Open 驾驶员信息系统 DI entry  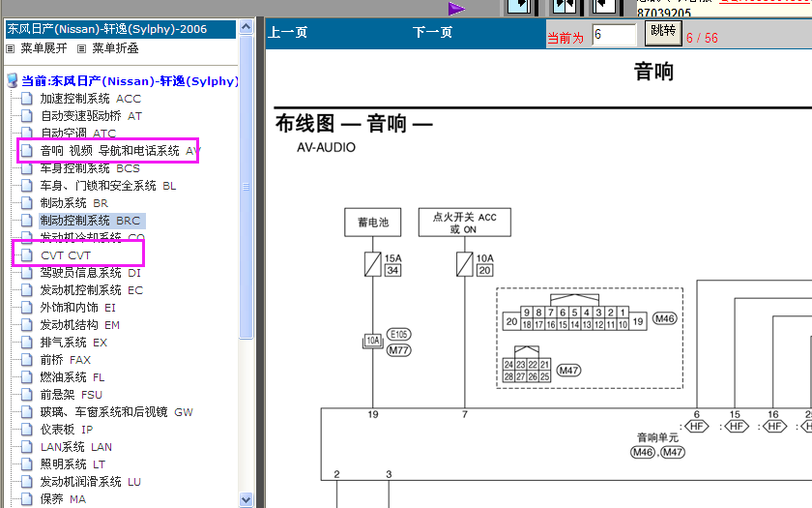pyautogui.click(x=91, y=273)
